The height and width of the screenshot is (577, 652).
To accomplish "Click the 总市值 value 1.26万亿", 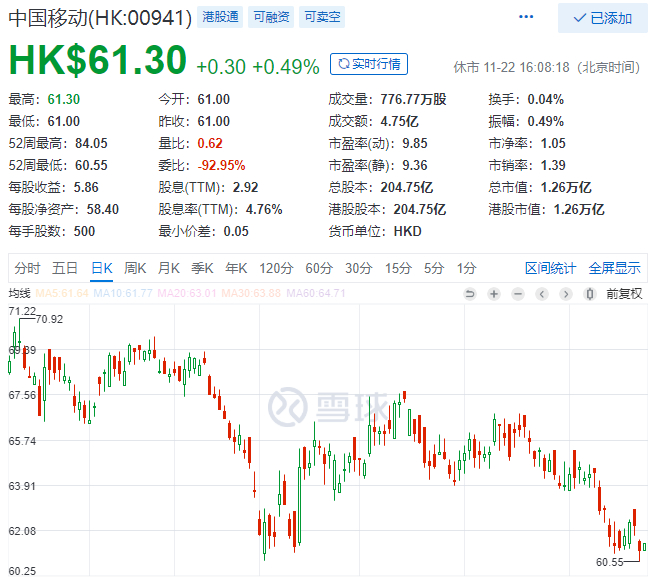I will tap(566, 187).
